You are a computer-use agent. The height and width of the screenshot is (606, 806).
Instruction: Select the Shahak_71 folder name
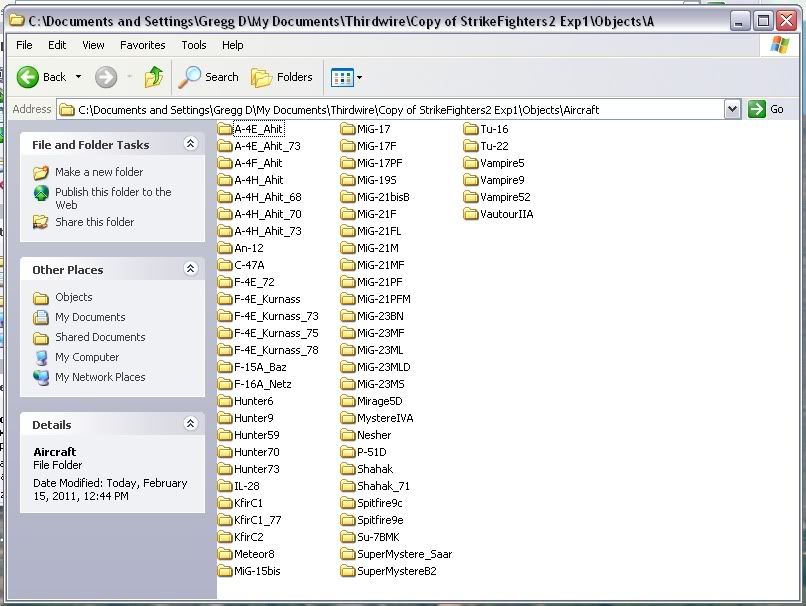point(383,486)
